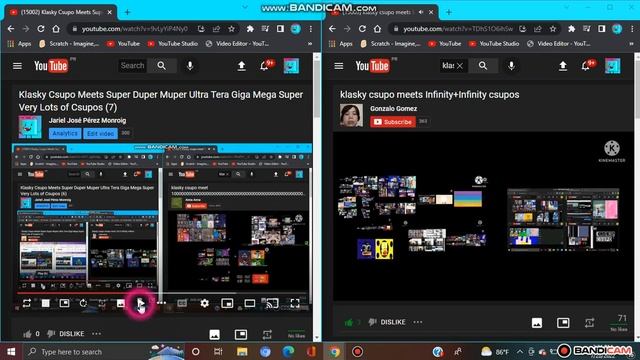
Task: Open notifications bell in left YouTube window
Action: (x=264, y=66)
